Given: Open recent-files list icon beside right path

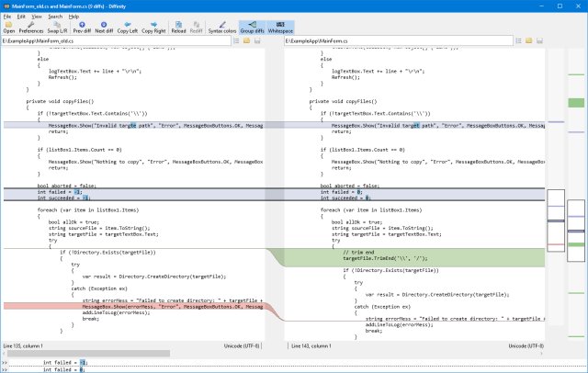Looking at the screenshot, I should [518, 40].
